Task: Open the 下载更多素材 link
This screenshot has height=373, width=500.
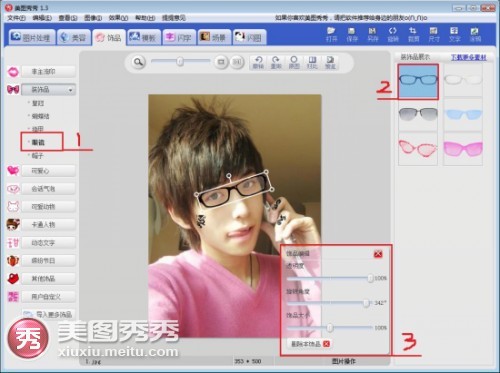Action: 469,58
